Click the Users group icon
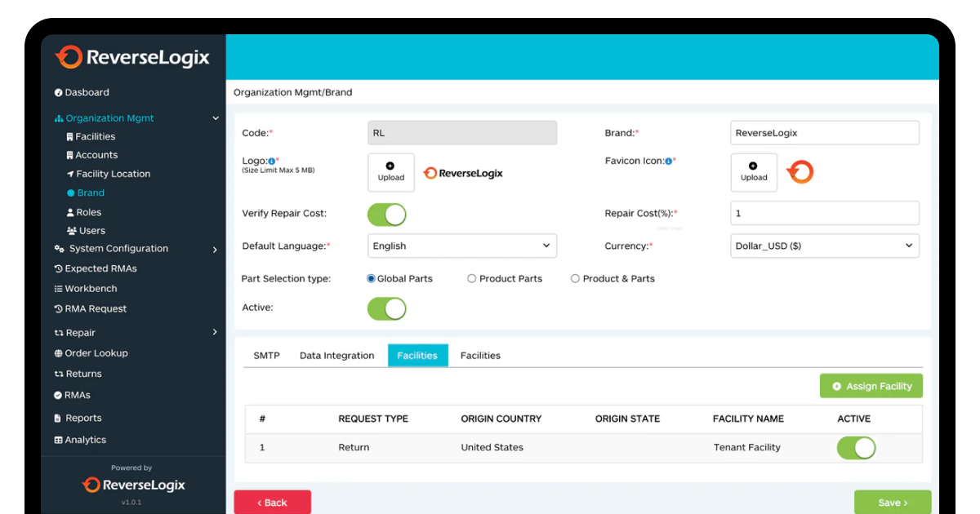The image size is (980, 514). pos(71,231)
